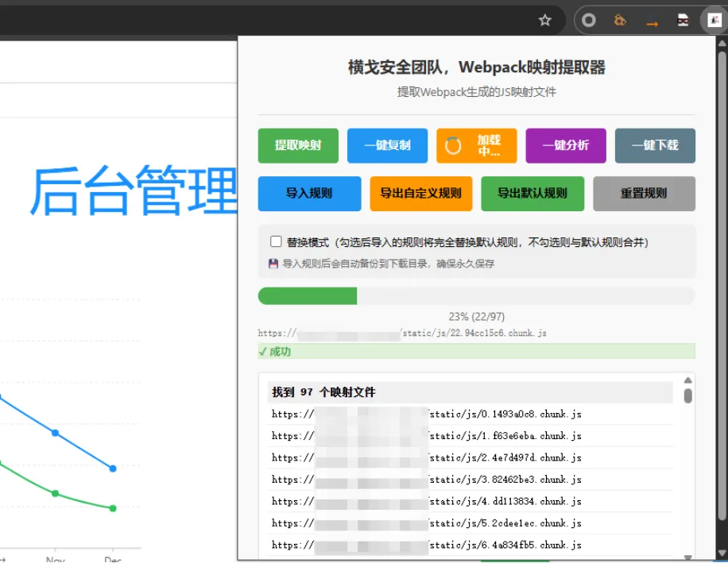Click the 一键复制 blue button
Screen dimensions: 728x563
[387, 145]
